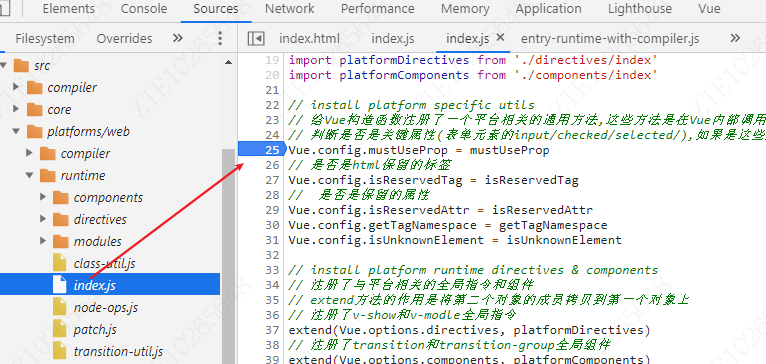766x364 pixels.
Task: Open entry-runtime-with-compiler.js editor tab
Action: [610, 39]
